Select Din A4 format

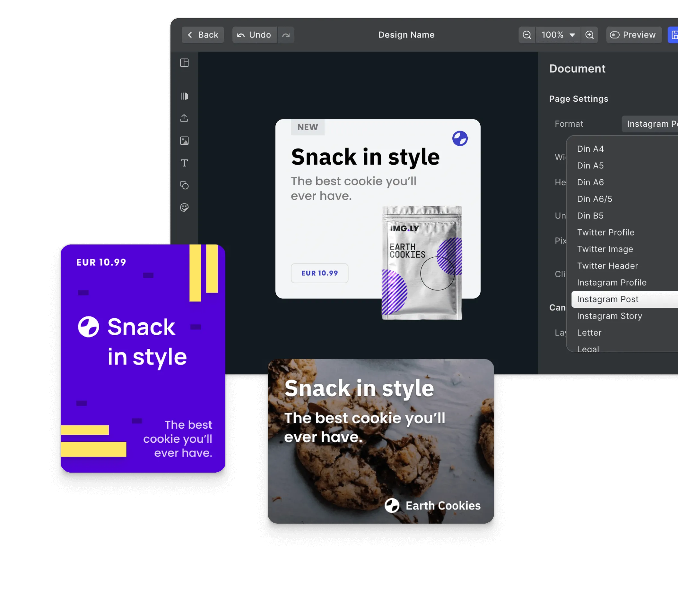coord(624,149)
